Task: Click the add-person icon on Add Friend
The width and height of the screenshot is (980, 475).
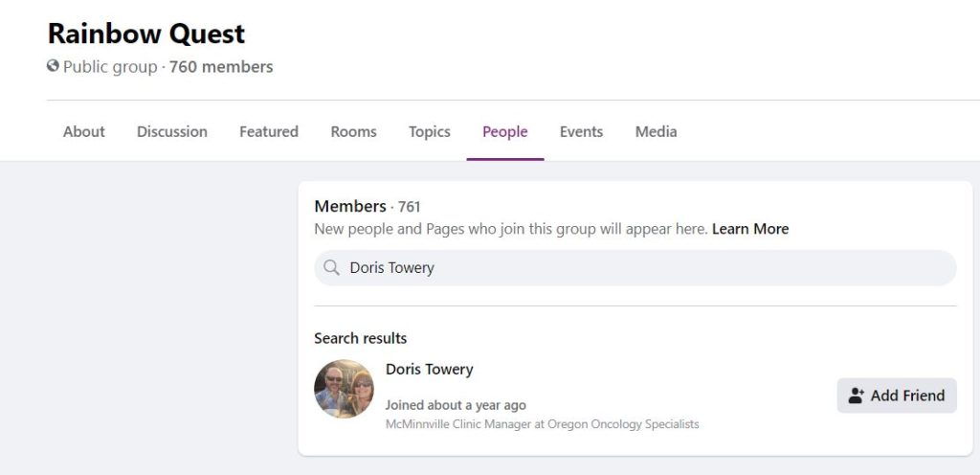Action: pyautogui.click(x=857, y=396)
